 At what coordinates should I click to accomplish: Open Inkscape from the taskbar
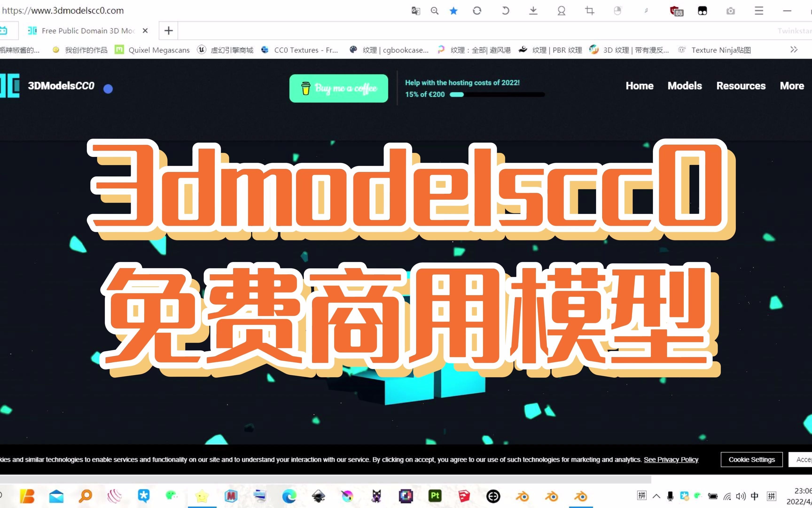[318, 496]
